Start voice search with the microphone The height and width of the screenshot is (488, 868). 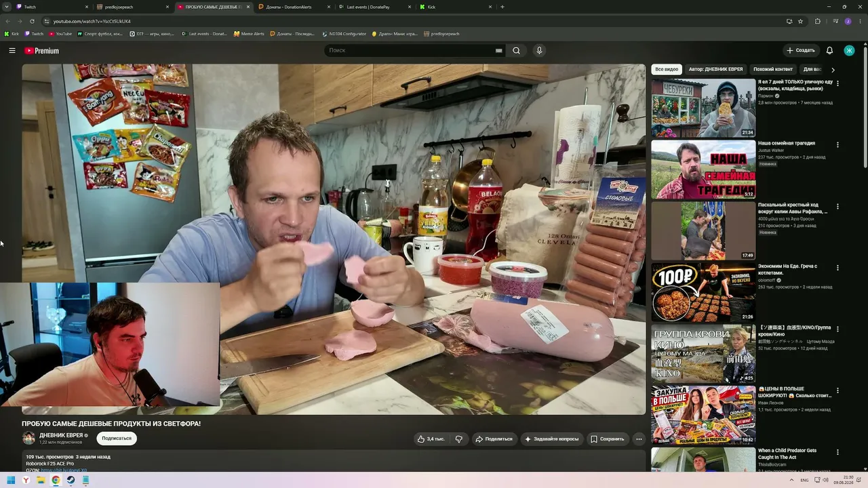click(539, 50)
